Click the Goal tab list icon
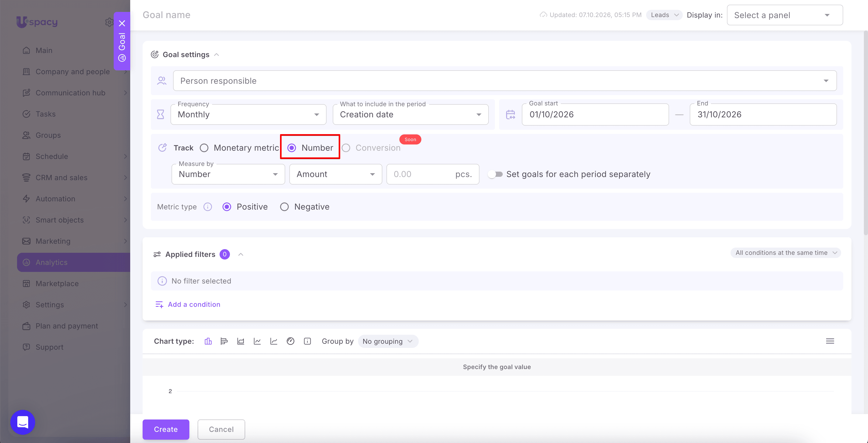The height and width of the screenshot is (443, 868). click(122, 58)
